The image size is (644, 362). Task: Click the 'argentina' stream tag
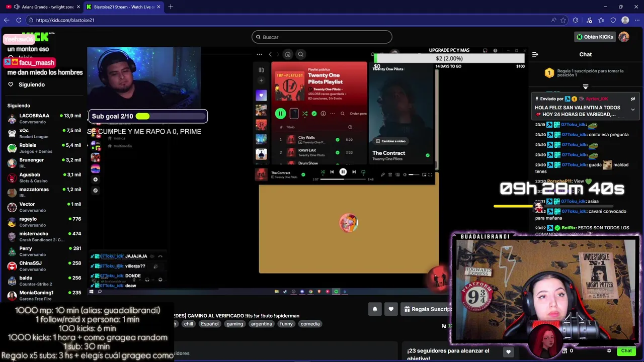262,324
